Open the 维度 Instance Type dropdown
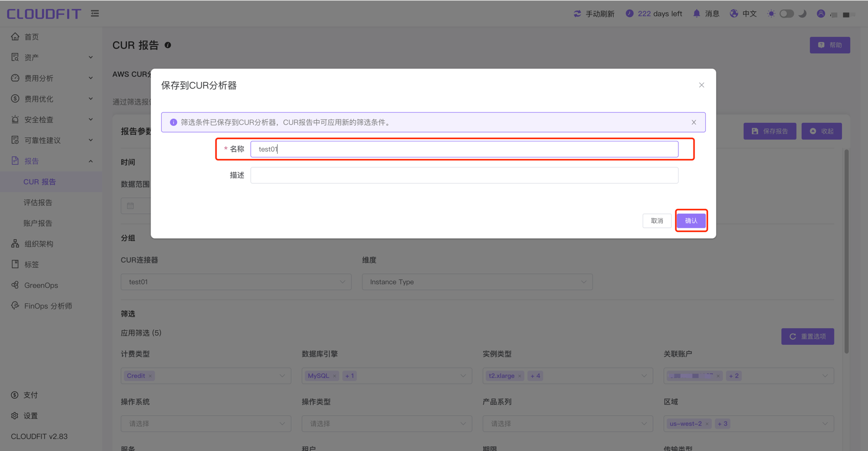The width and height of the screenshot is (868, 451). pyautogui.click(x=477, y=282)
